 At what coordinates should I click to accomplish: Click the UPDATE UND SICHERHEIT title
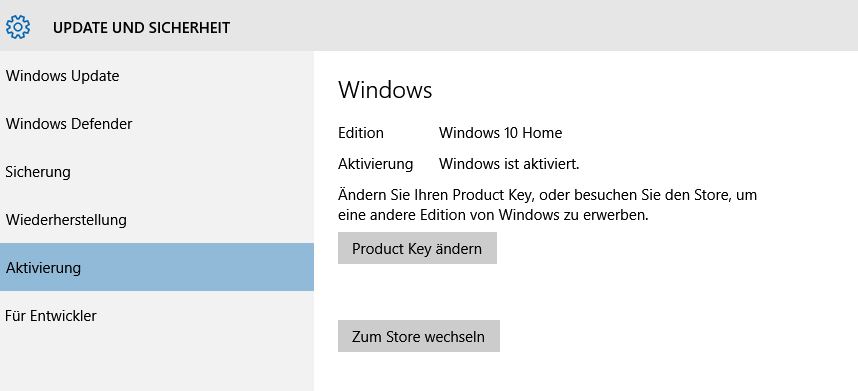141,27
